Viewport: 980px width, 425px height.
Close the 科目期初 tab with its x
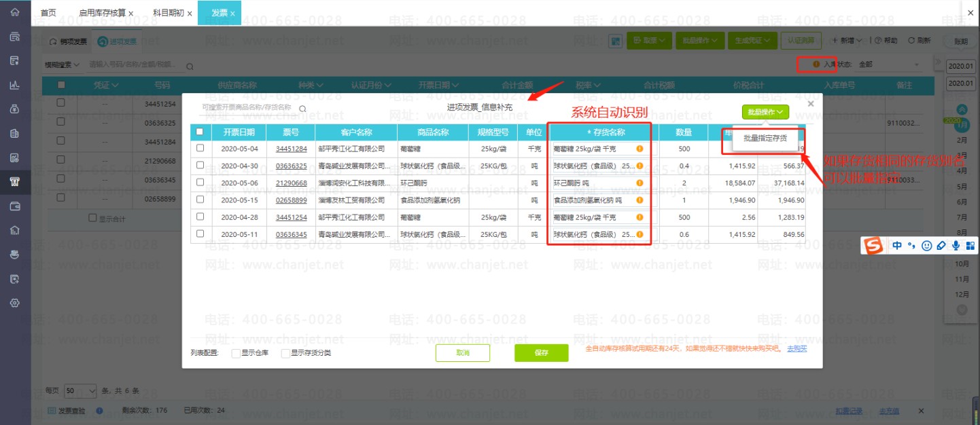click(189, 14)
